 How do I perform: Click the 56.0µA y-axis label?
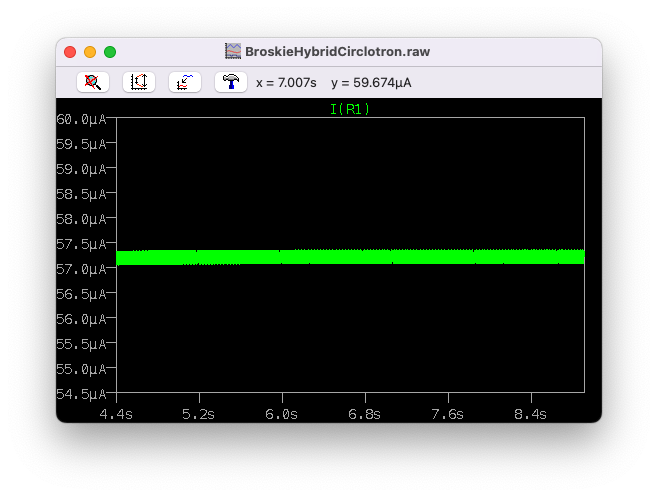(81, 319)
